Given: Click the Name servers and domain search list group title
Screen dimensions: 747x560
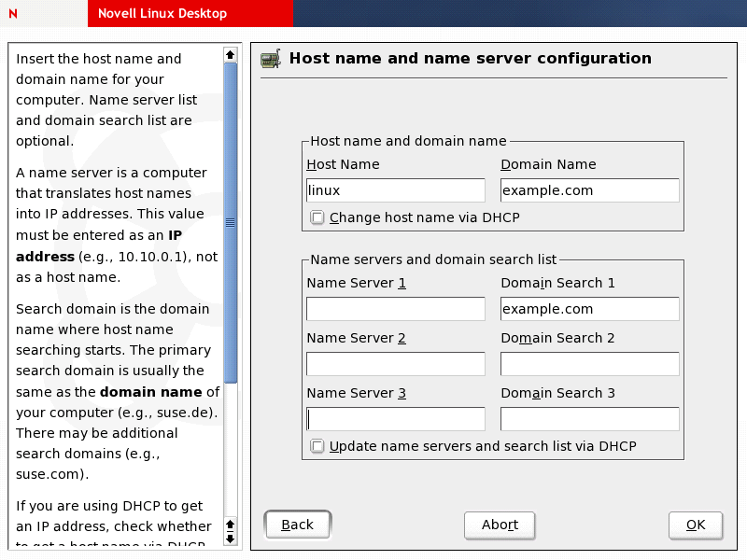Looking at the screenshot, I should coord(433,259).
